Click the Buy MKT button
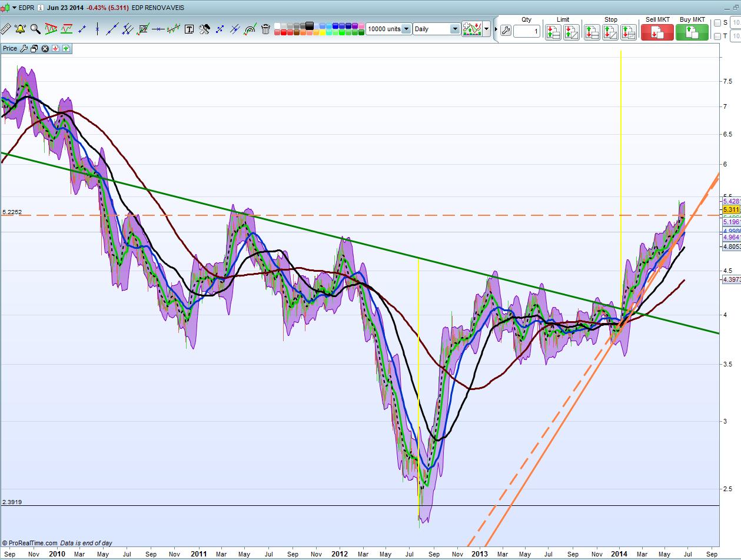Viewport: 741px width, 560px height. (692, 32)
